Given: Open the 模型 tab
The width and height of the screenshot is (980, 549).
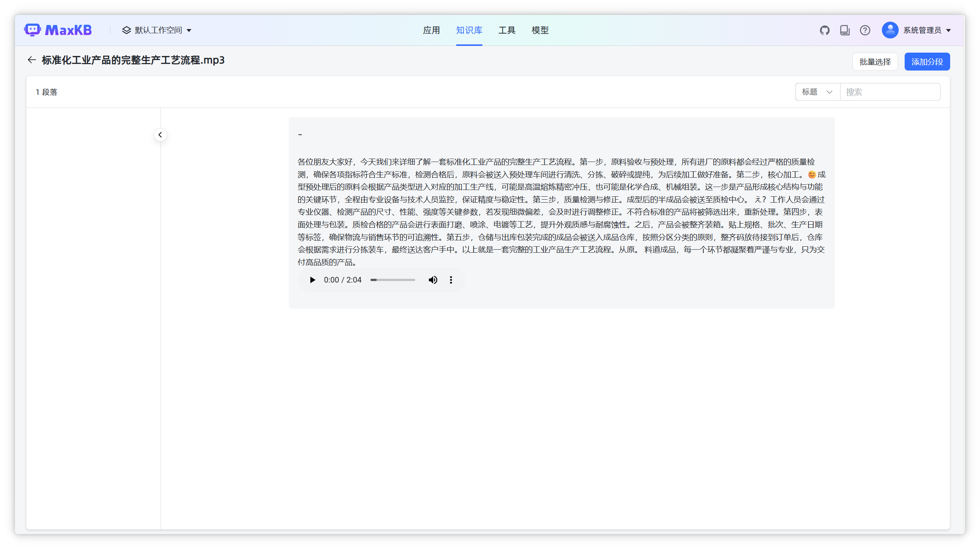Looking at the screenshot, I should 540,30.
